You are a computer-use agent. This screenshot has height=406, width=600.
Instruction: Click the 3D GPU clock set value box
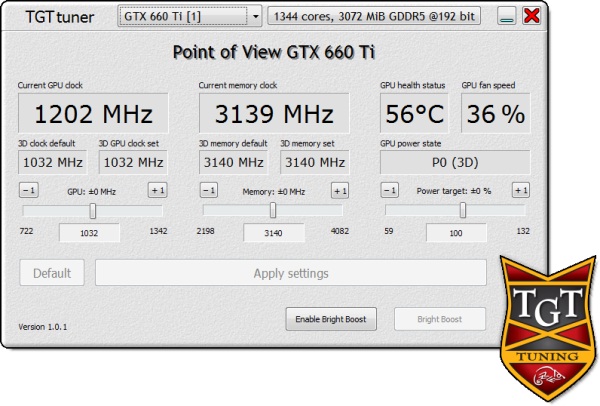tap(133, 162)
